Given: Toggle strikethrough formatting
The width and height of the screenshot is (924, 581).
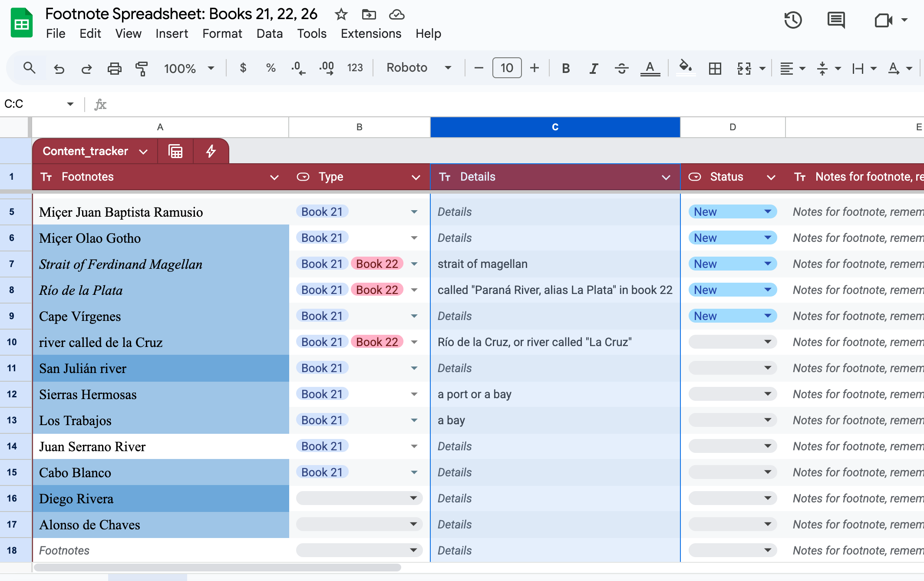Looking at the screenshot, I should pyautogui.click(x=621, y=68).
